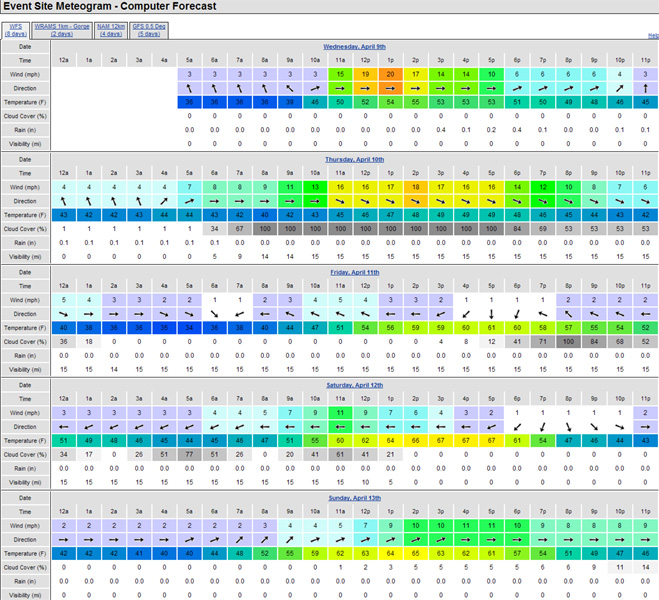The height and width of the screenshot is (600, 659).
Task: Click the Help link
Action: [652, 36]
